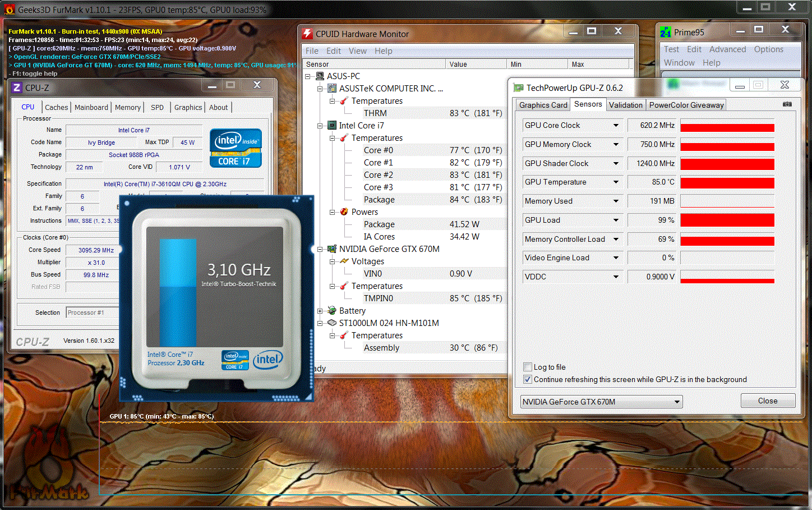Collapse the Intel Core i7 tree node
This screenshot has width=812, height=510.
pos(320,126)
